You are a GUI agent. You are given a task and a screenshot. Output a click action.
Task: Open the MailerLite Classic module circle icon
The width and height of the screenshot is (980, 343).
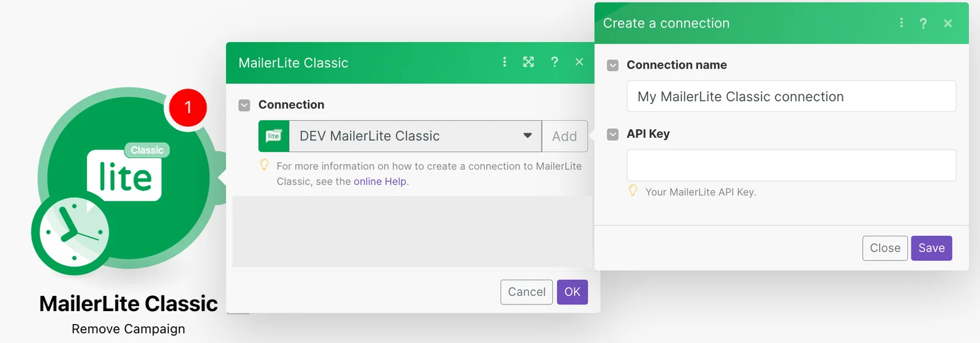(x=128, y=178)
